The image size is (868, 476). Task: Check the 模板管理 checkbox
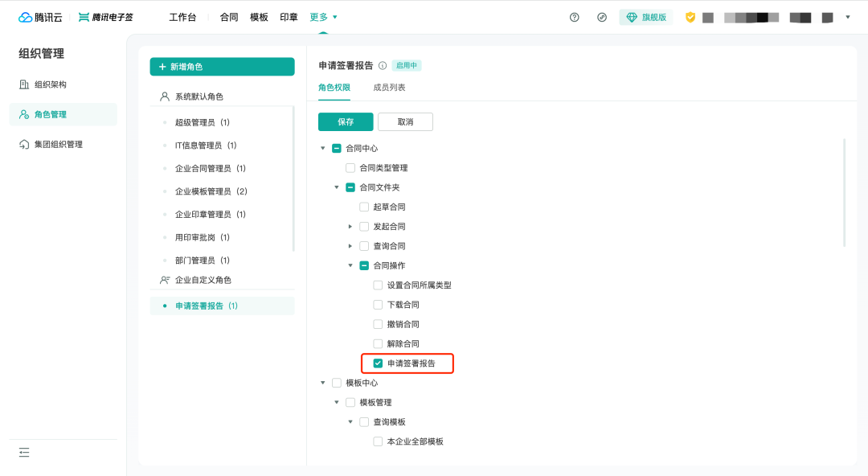click(350, 402)
